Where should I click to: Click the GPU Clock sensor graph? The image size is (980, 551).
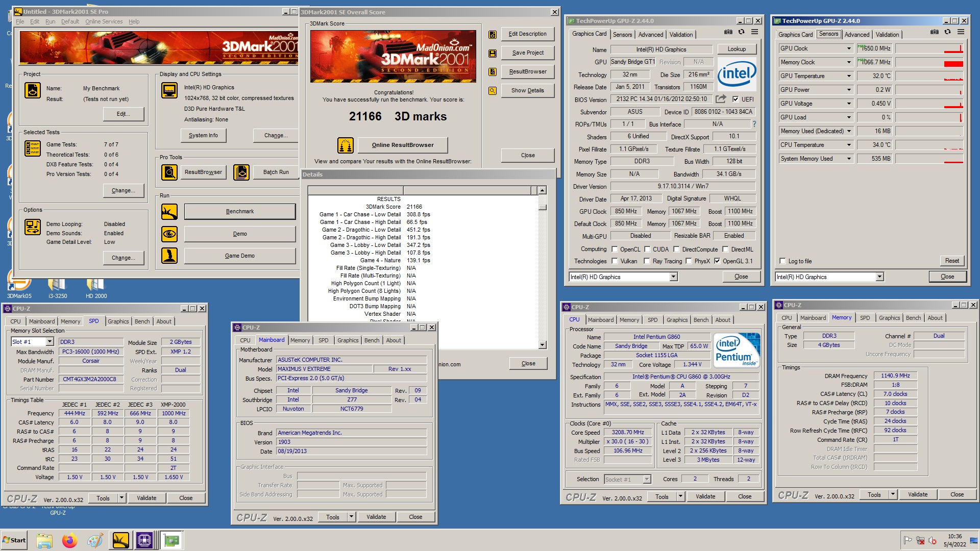point(929,48)
